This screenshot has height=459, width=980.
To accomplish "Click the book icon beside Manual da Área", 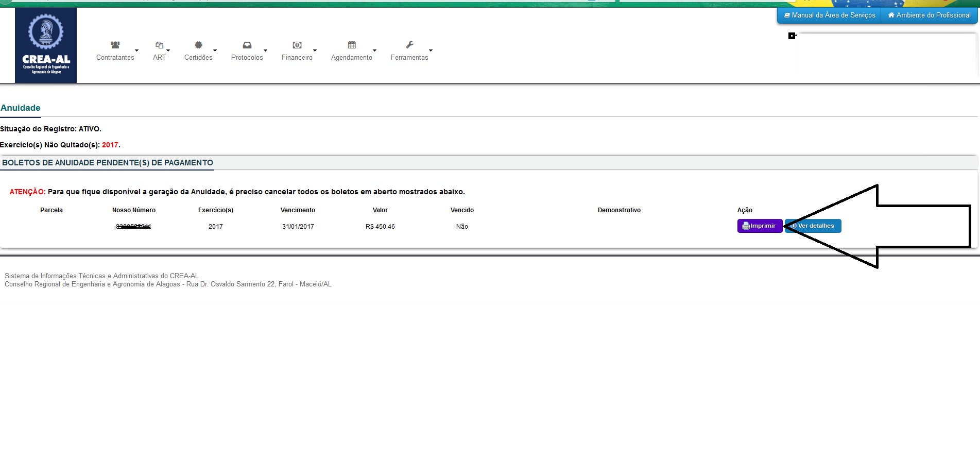I will [787, 15].
